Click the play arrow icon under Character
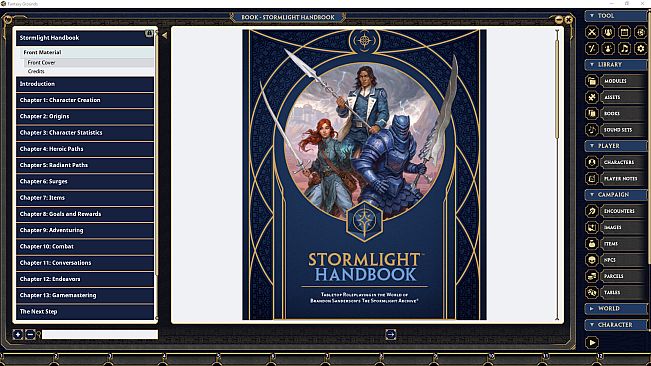This screenshot has height=366, width=651. [592, 342]
